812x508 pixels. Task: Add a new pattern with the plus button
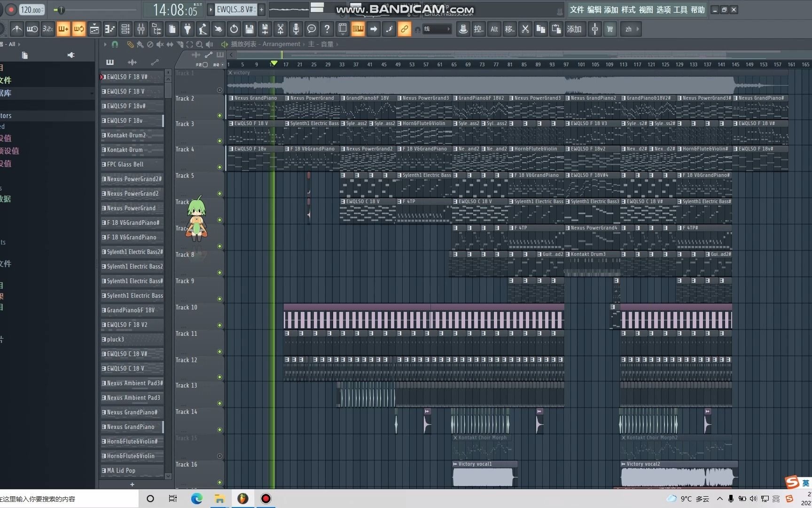261,9
